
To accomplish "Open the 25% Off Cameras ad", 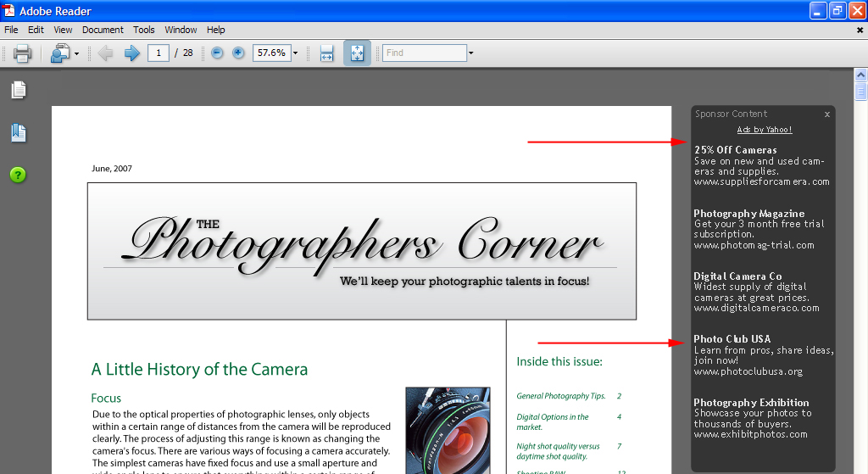I will (736, 150).
